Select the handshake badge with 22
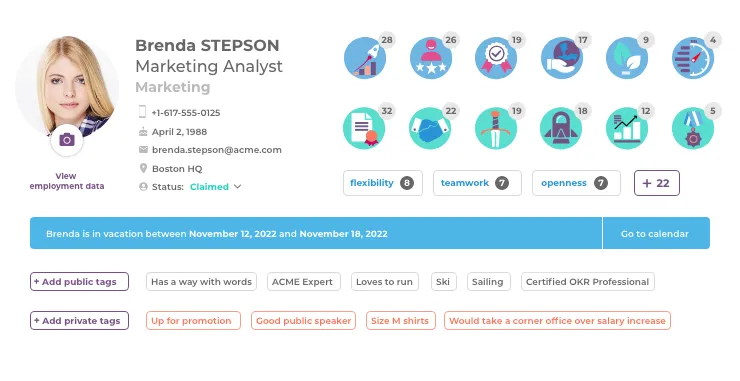This screenshot has height=381, width=740. pos(430,128)
